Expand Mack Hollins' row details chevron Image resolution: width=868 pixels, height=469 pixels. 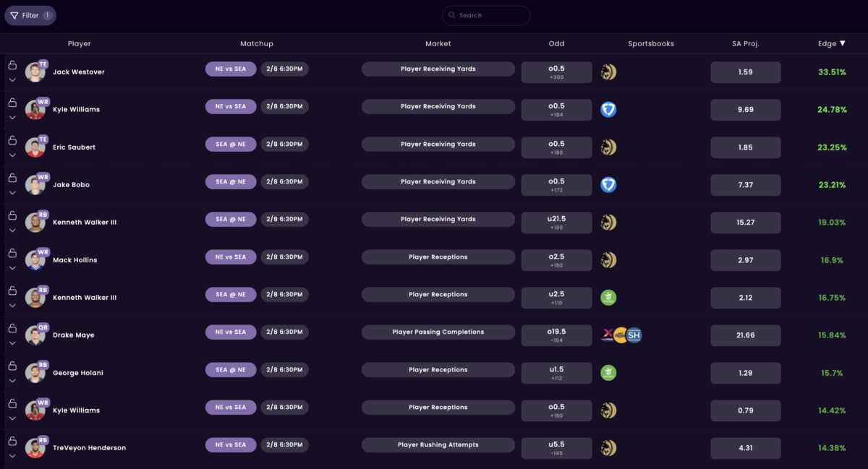pyautogui.click(x=12, y=268)
